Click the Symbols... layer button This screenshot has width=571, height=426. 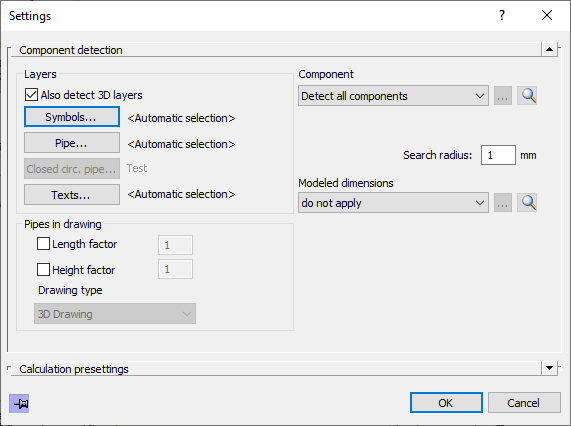(x=72, y=117)
